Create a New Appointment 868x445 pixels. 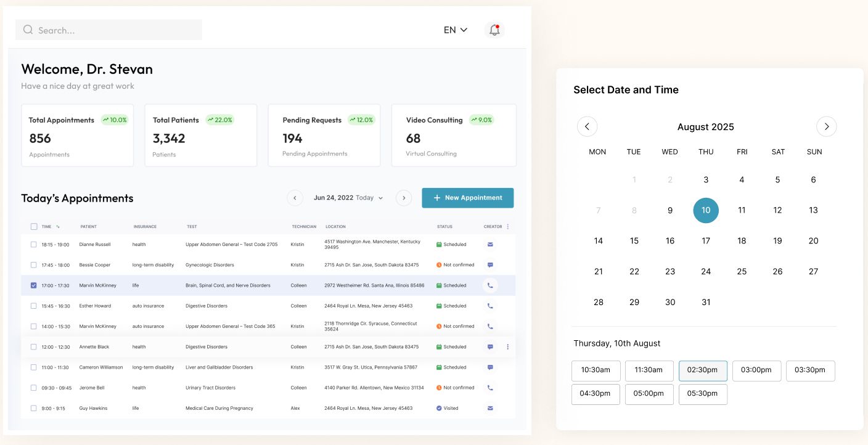(467, 197)
